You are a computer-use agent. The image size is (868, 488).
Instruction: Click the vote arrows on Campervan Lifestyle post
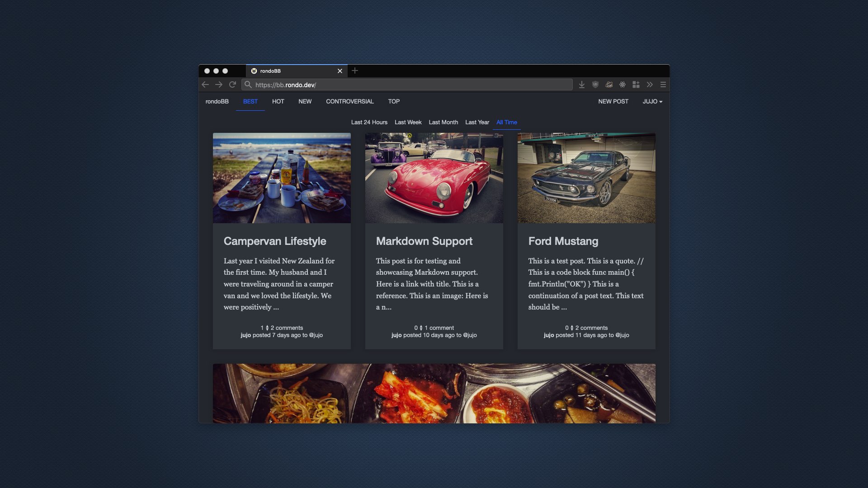coord(267,328)
